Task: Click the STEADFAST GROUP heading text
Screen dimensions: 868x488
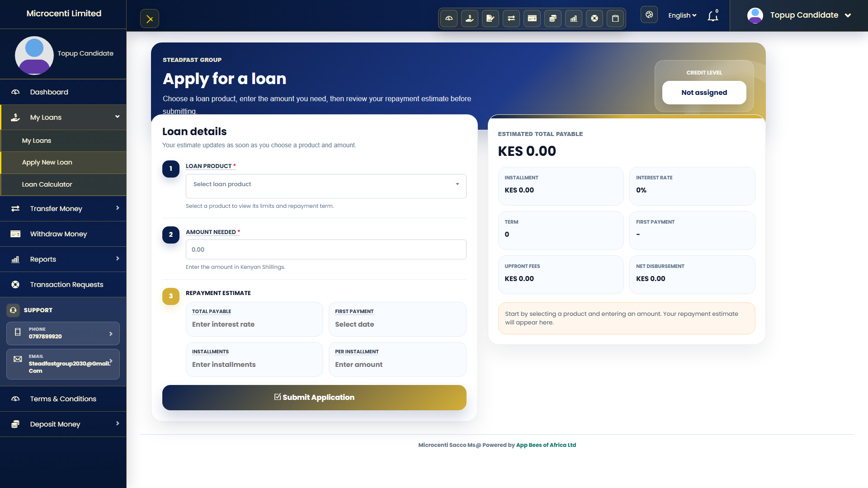Action: [x=192, y=60]
